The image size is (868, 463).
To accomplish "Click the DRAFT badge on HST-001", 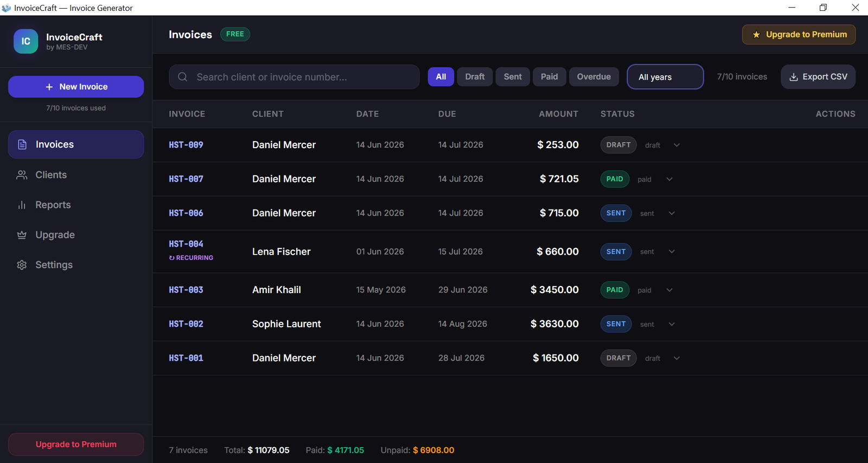I will tap(618, 358).
